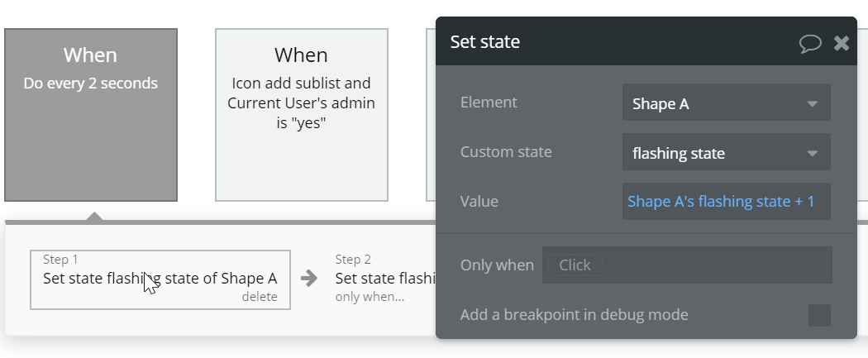Delete Step 1 using the delete link
This screenshot has width=868, height=358.
pyautogui.click(x=260, y=297)
